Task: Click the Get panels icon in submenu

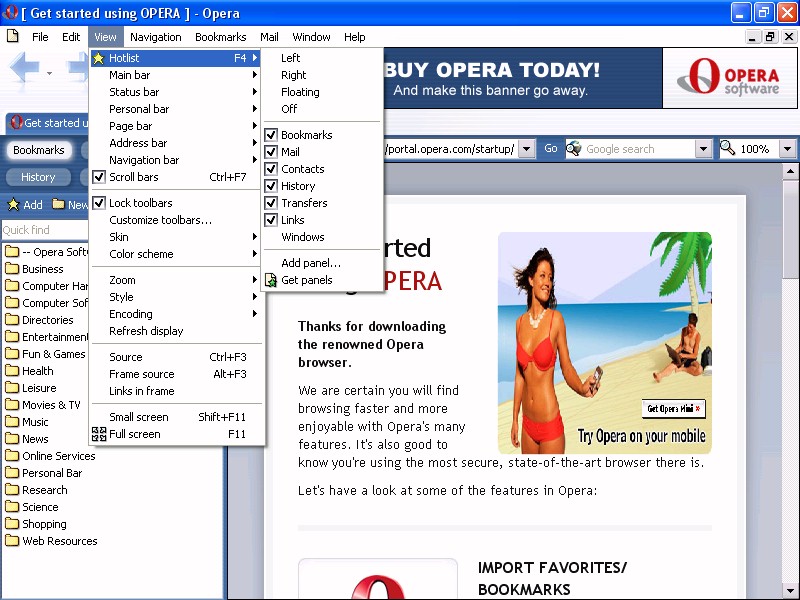Action: tap(271, 280)
